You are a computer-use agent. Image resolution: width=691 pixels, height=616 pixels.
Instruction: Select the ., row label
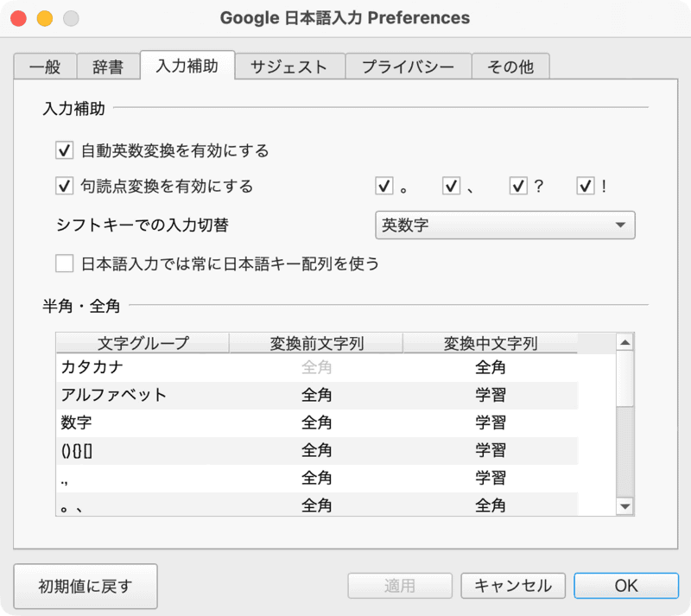65,480
